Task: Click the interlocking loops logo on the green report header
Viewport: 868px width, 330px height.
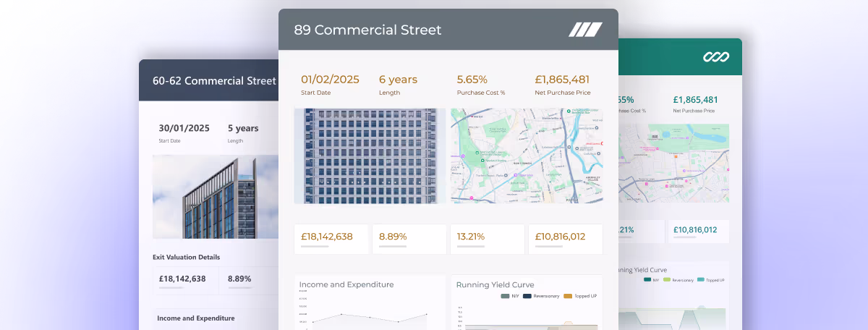Action: (716, 56)
